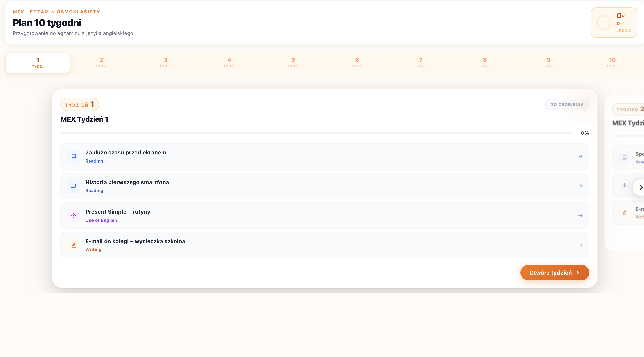644x357 pixels.
Task: Click the book icon beside 'Historia pierwszego smartfona'
Action: click(74, 186)
